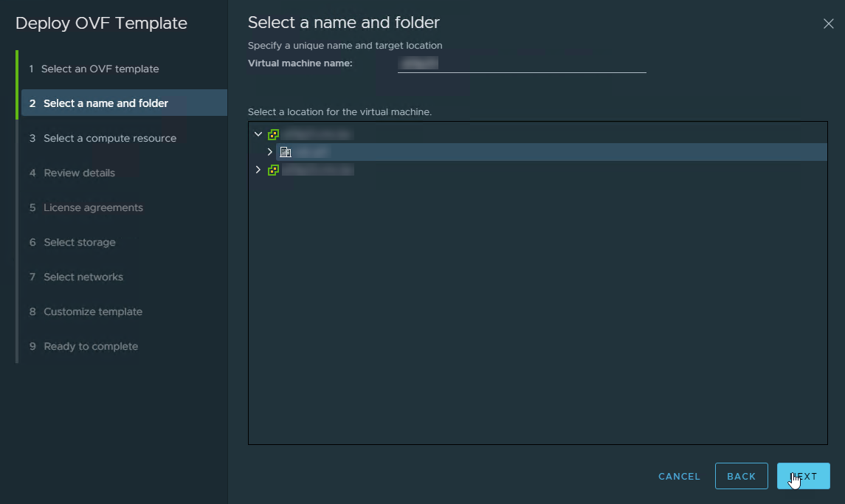Close the Deploy OVF Template dialog
Viewport: 845px width, 504px height.
828,24
